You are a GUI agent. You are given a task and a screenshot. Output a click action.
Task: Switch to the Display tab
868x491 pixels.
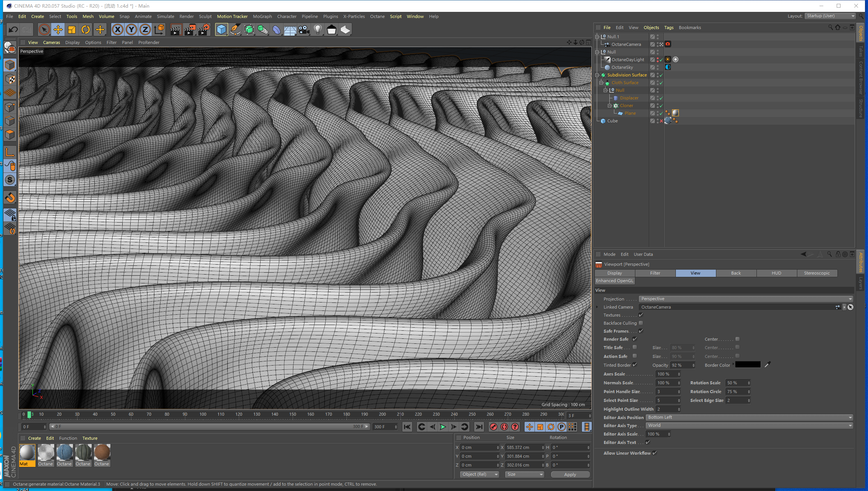point(615,273)
